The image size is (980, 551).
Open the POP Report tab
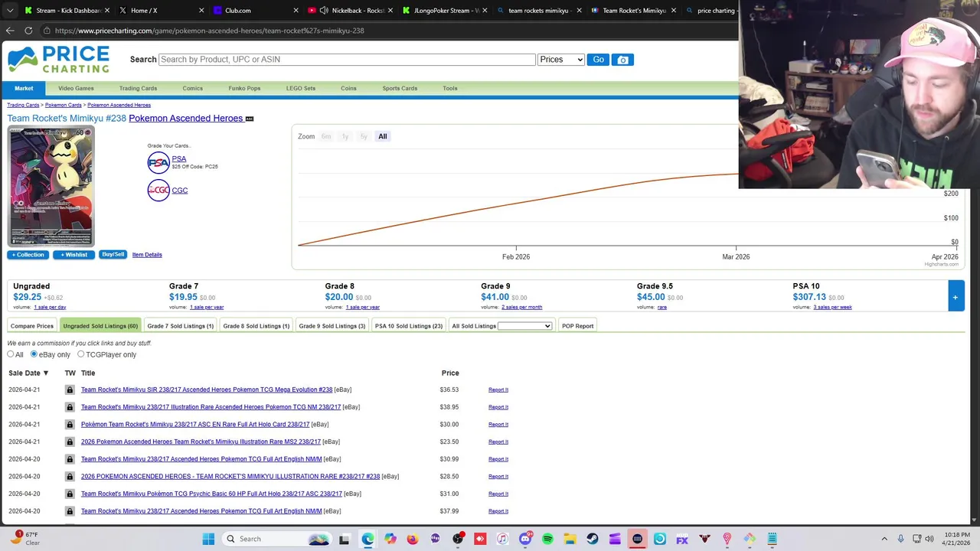tap(577, 326)
